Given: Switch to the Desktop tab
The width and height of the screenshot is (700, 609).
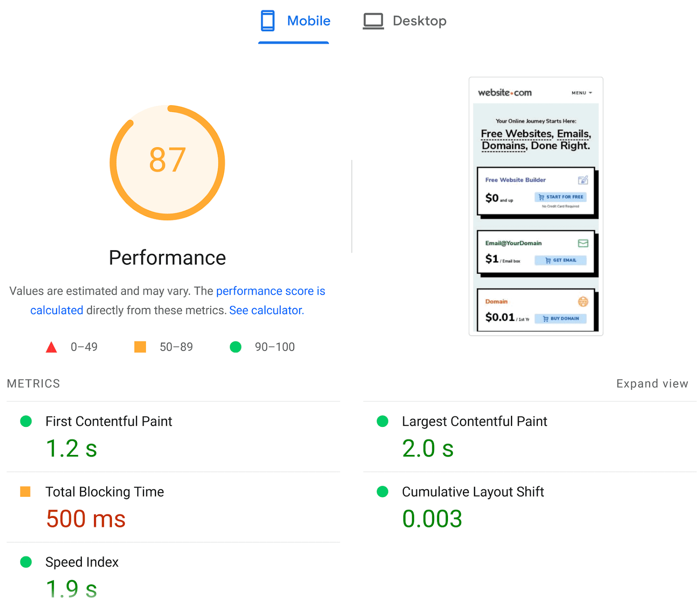Looking at the screenshot, I should (x=420, y=21).
